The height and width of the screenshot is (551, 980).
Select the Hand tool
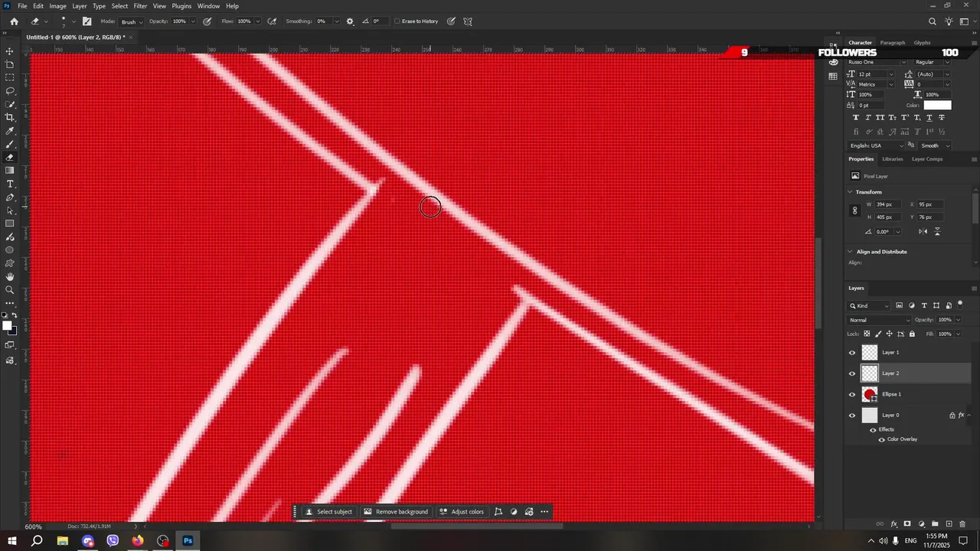point(10,276)
